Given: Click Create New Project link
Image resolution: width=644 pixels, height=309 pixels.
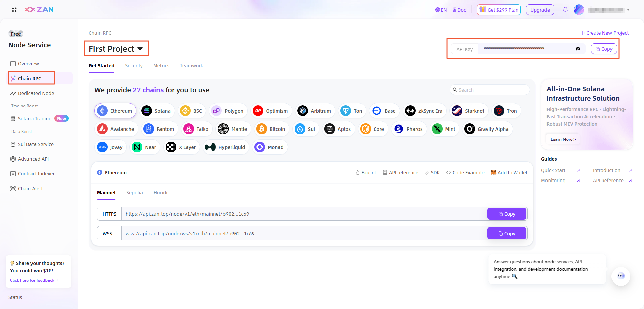Looking at the screenshot, I should point(604,33).
